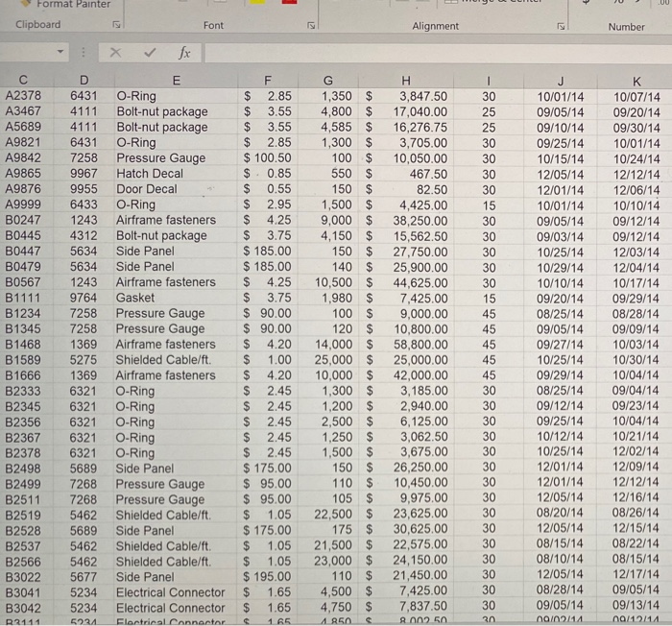Viewport: 672px width, 626px height.
Task: Select cell with part number B1666
Action: pos(23,375)
